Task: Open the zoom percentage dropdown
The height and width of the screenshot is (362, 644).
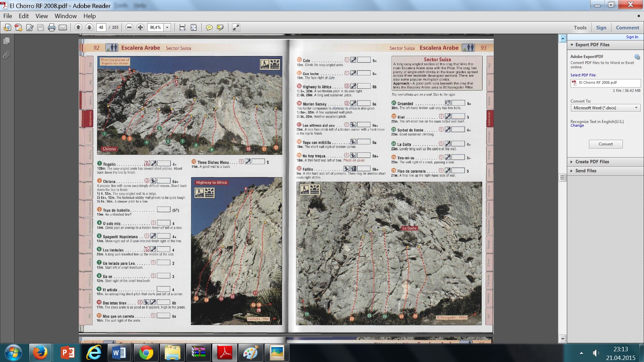Action: click(x=167, y=27)
